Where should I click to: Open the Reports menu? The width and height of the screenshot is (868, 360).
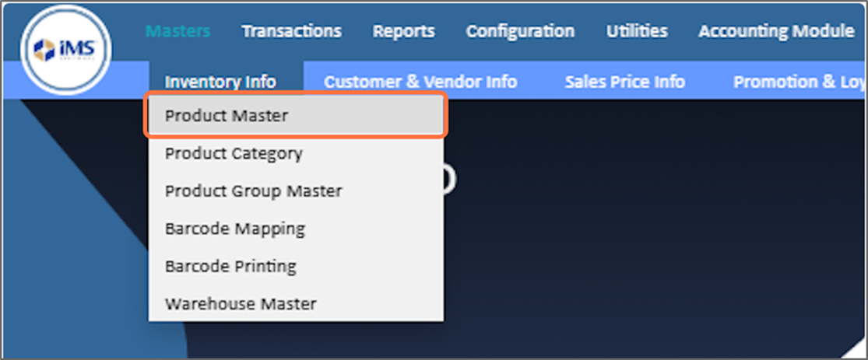click(403, 31)
